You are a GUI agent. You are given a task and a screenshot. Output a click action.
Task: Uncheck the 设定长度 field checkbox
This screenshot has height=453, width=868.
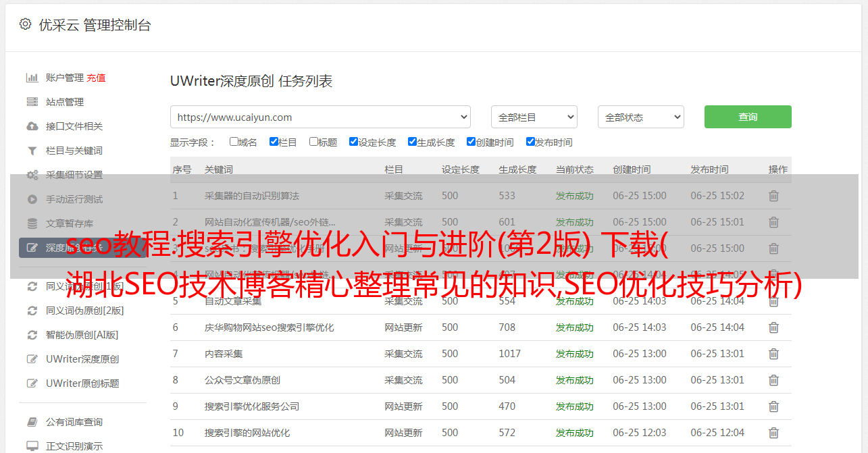pyautogui.click(x=353, y=142)
